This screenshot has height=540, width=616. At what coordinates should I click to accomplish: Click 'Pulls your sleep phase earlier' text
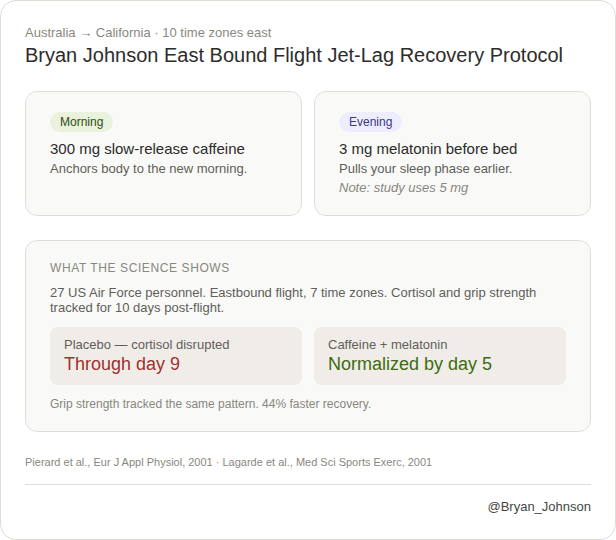click(x=425, y=169)
